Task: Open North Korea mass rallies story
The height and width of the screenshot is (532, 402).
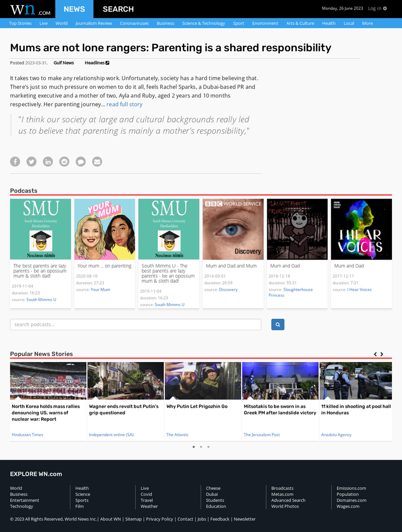Action: 46,413
